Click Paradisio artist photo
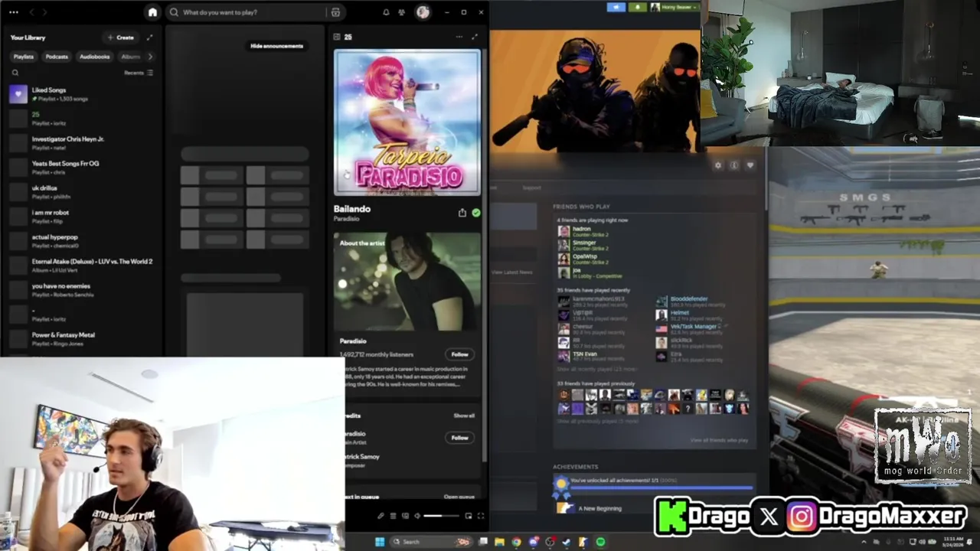The height and width of the screenshot is (551, 980). 407,282
